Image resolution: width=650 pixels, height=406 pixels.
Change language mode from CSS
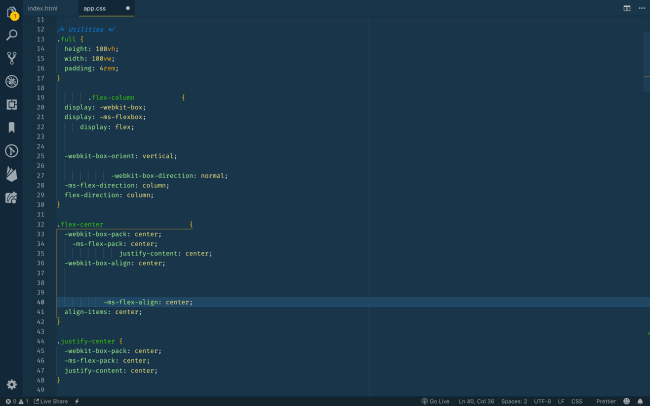[x=577, y=401]
